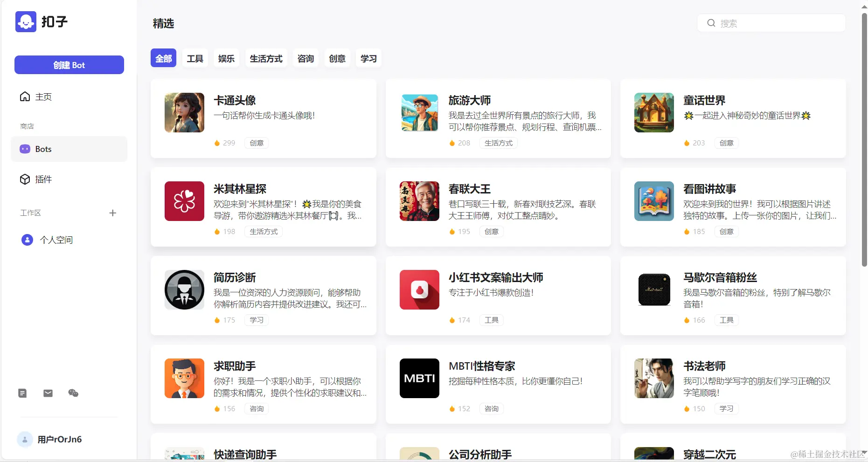This screenshot has width=868, height=462.
Task: Click the user avatar icon beside 用户rOrJn6
Action: pos(25,439)
